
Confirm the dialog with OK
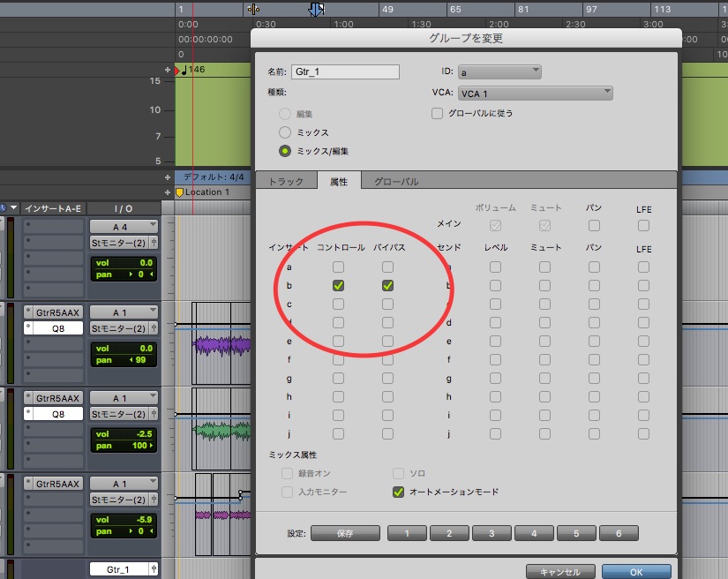[x=636, y=572]
